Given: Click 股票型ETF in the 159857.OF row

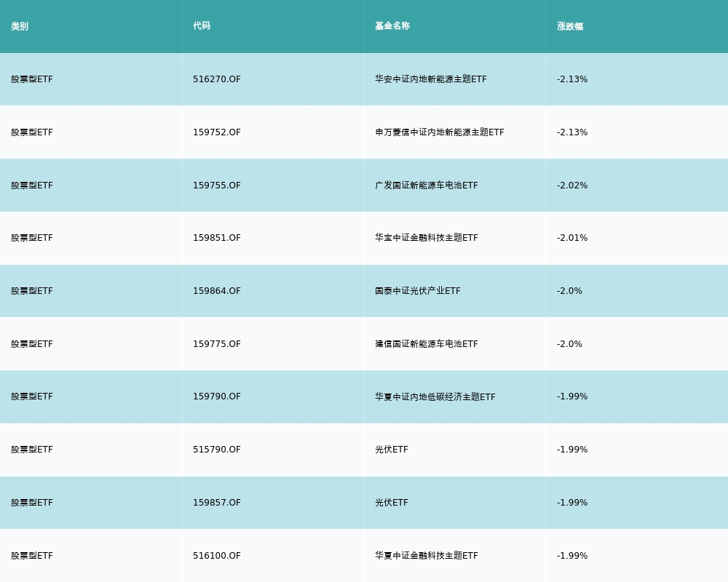Looking at the screenshot, I should 32,503.
